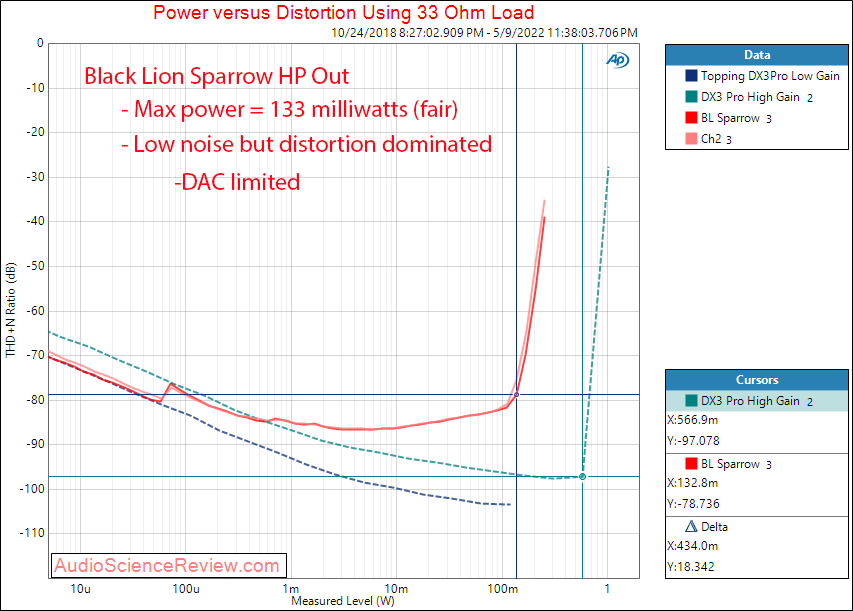The width and height of the screenshot is (853, 611).
Task: Click the 100m tick on the horizontal axis
Action: pos(503,589)
